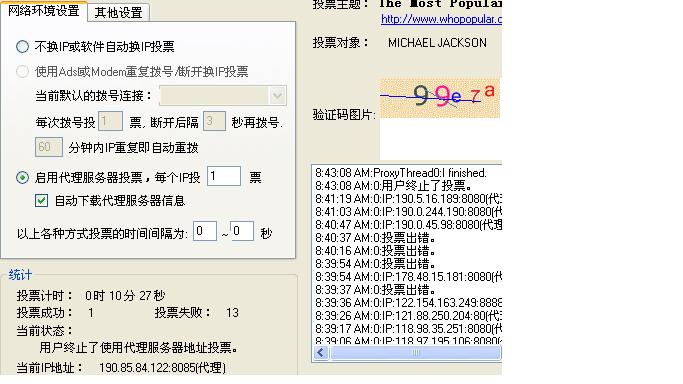The image size is (683, 384).
Task: Select 8:39:37 投票出错 log line
Action: click(375, 290)
